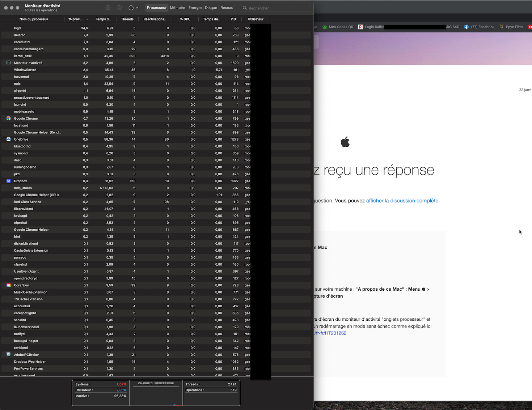This screenshot has width=532, height=410.
Task: Click the process info (i) toolbar icon
Action: 119,8
